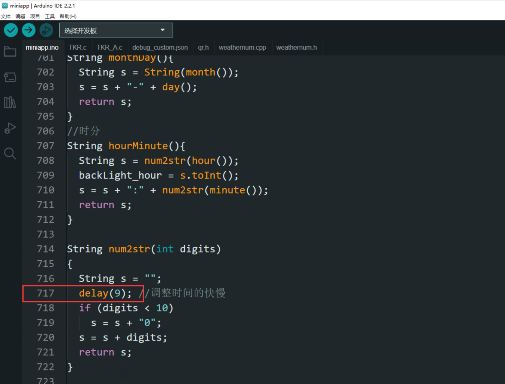
Task: Click line number 714 in gutter
Action: tap(45, 249)
